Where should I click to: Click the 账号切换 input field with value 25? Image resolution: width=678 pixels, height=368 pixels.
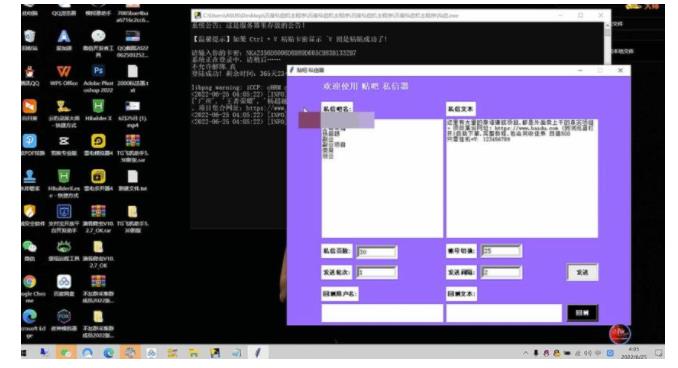point(502,251)
